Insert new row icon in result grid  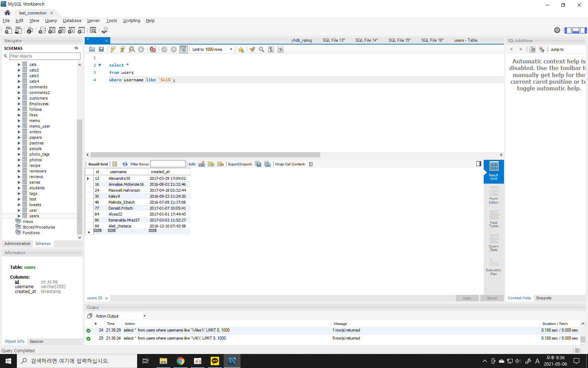tap(211, 164)
